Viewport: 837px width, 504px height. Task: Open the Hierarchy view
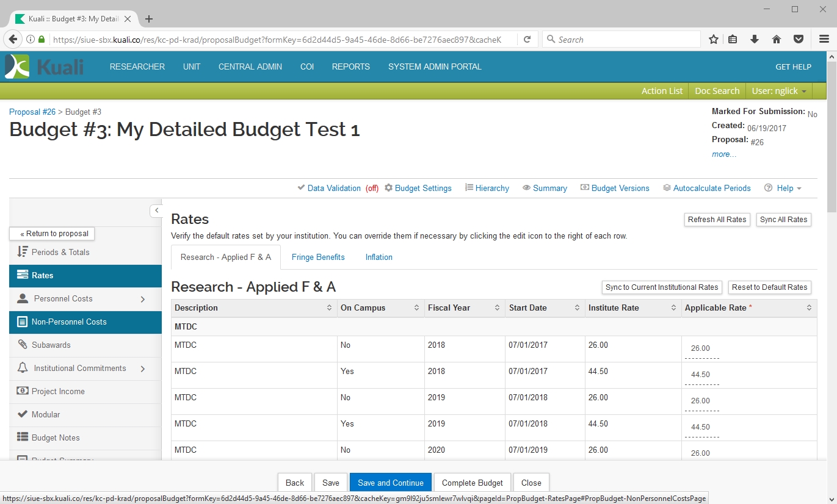click(x=487, y=188)
